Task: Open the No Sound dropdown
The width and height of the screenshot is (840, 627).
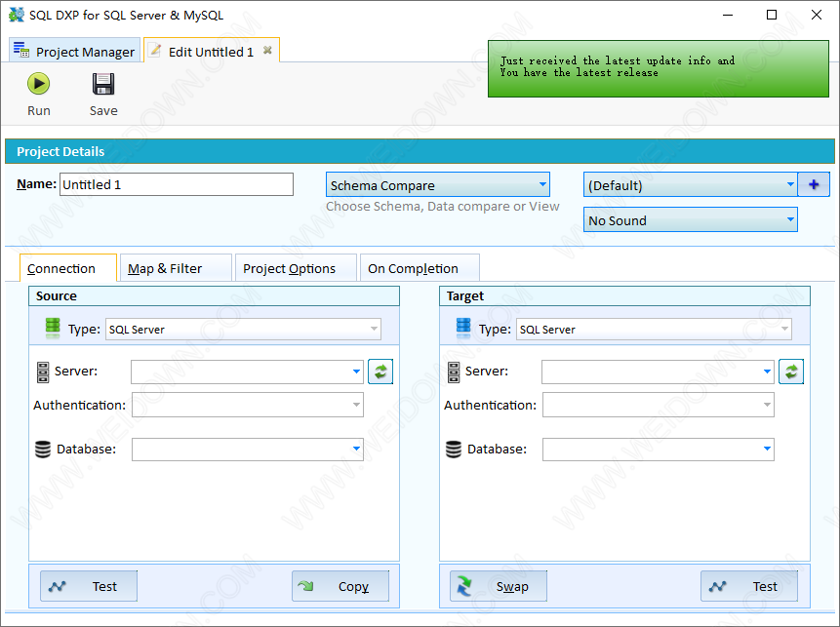Action: coord(690,220)
